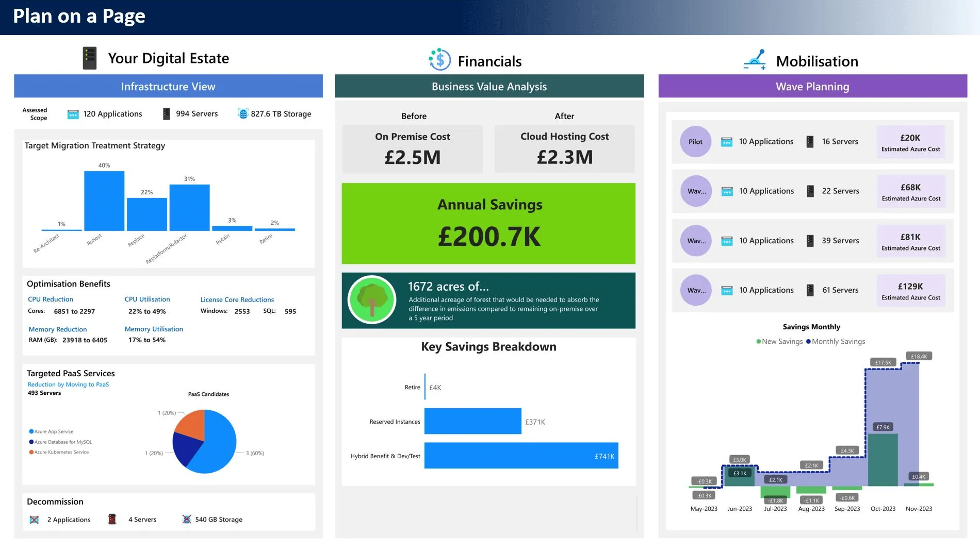Click the Mobilisation lever icon
980x551 pixels.
click(x=755, y=60)
